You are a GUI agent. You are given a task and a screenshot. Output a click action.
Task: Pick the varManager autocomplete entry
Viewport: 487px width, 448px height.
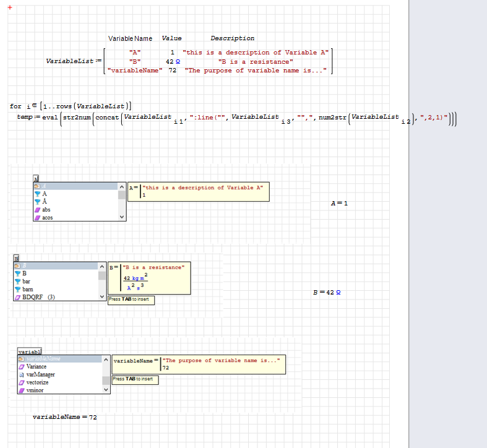[x=40, y=374]
